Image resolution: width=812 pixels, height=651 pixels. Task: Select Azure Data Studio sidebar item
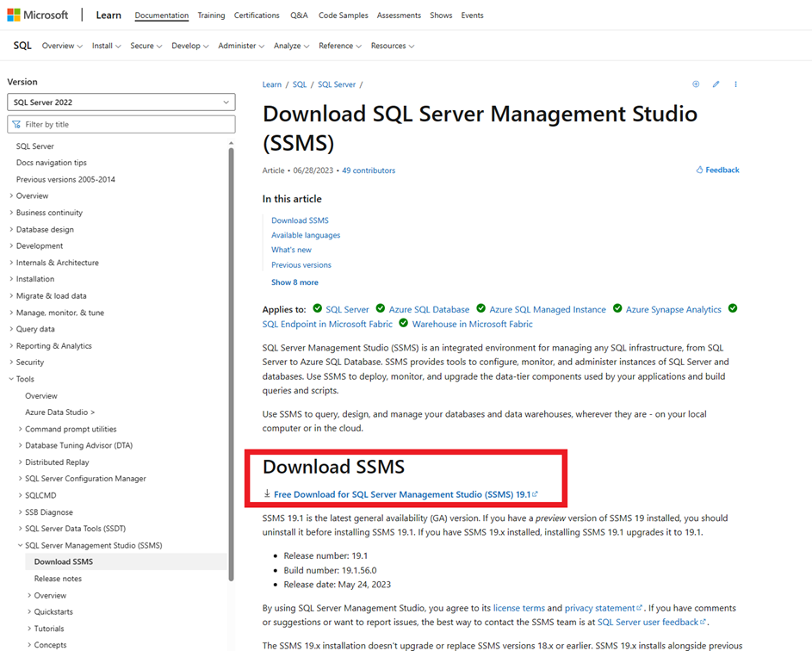coord(60,412)
